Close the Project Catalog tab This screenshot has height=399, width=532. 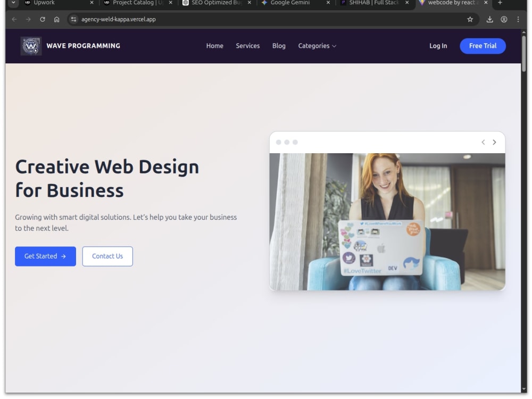coord(171,3)
